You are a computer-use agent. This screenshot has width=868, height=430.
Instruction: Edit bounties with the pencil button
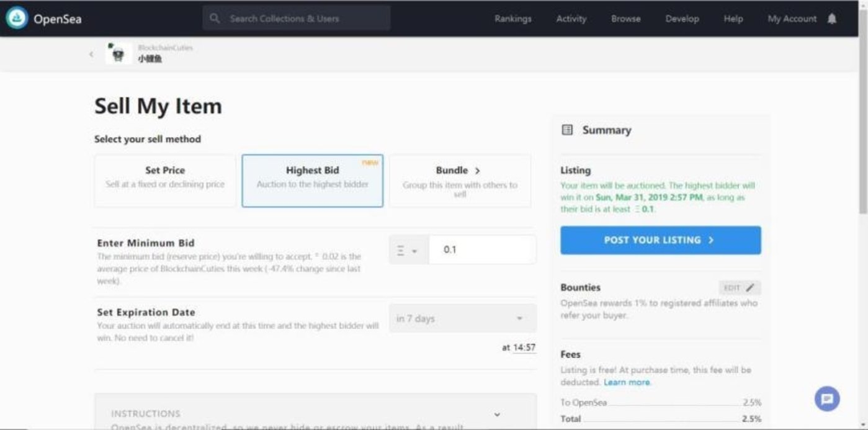[740, 288]
